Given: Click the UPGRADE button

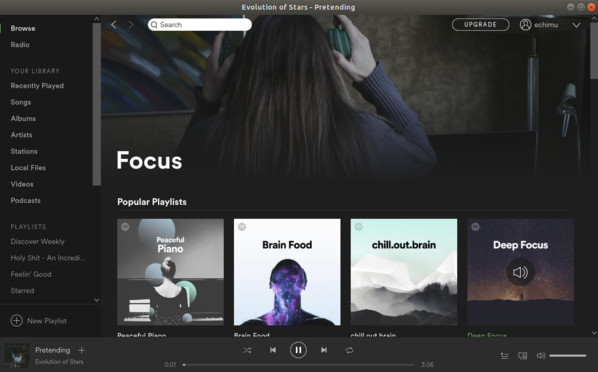Looking at the screenshot, I should tap(480, 24).
